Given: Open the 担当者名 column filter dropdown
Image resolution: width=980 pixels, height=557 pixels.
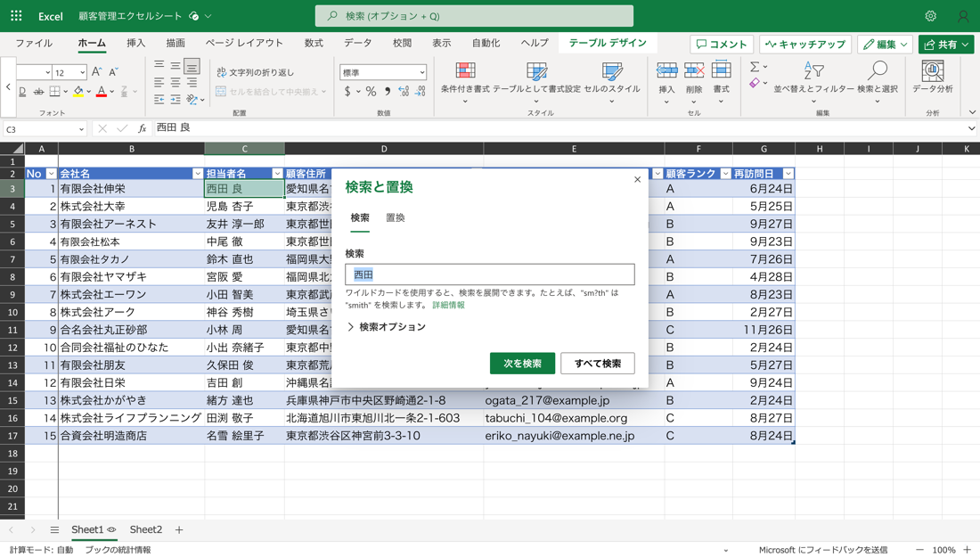Looking at the screenshot, I should tap(277, 174).
